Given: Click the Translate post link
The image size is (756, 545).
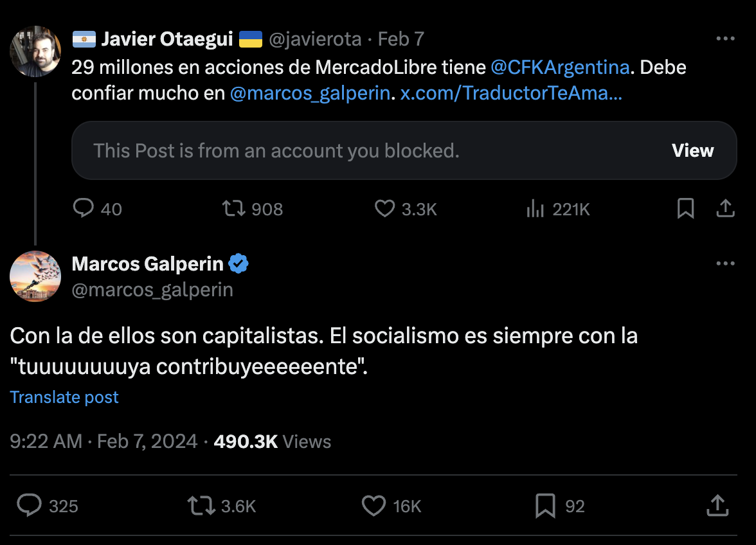Looking at the screenshot, I should point(64,397).
